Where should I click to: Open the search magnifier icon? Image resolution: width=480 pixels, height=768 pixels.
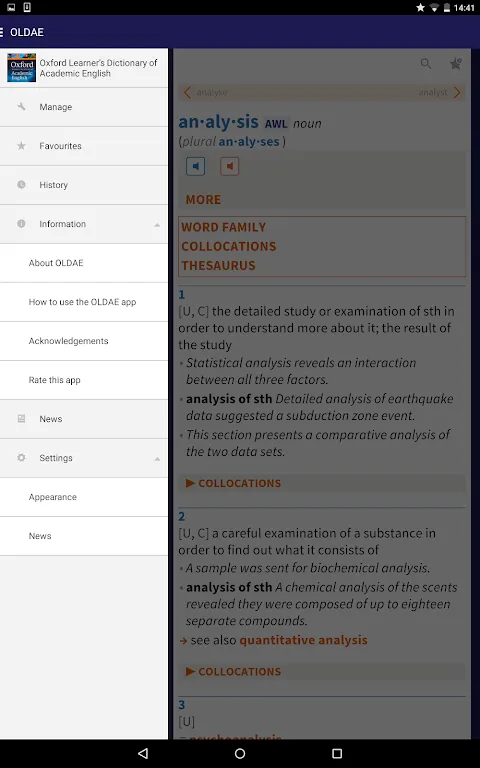coord(426,64)
